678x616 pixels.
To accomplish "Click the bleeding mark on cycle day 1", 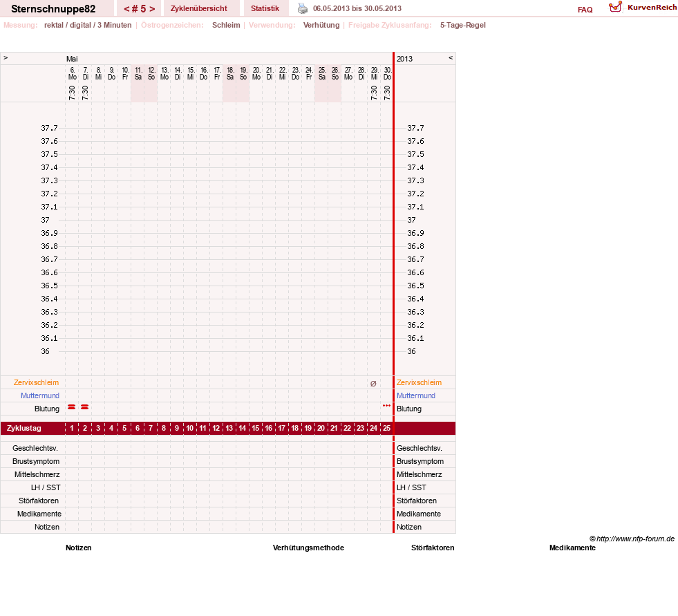I will point(72,407).
